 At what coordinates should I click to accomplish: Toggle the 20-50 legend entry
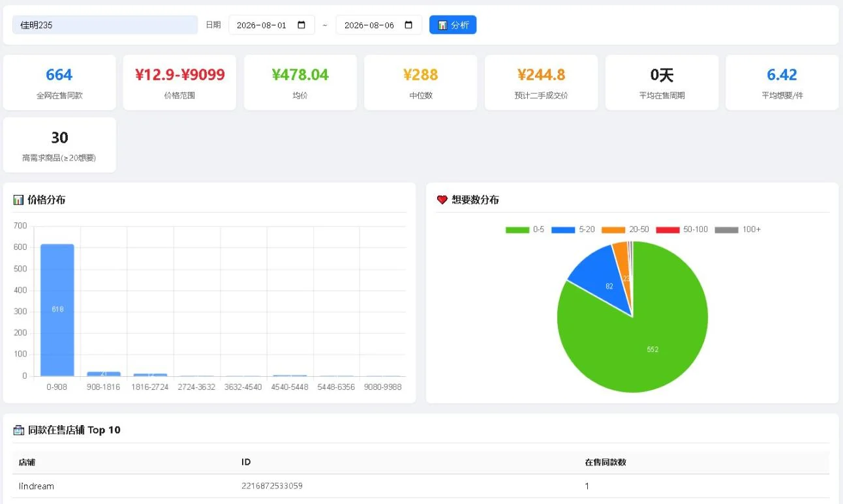click(x=625, y=230)
